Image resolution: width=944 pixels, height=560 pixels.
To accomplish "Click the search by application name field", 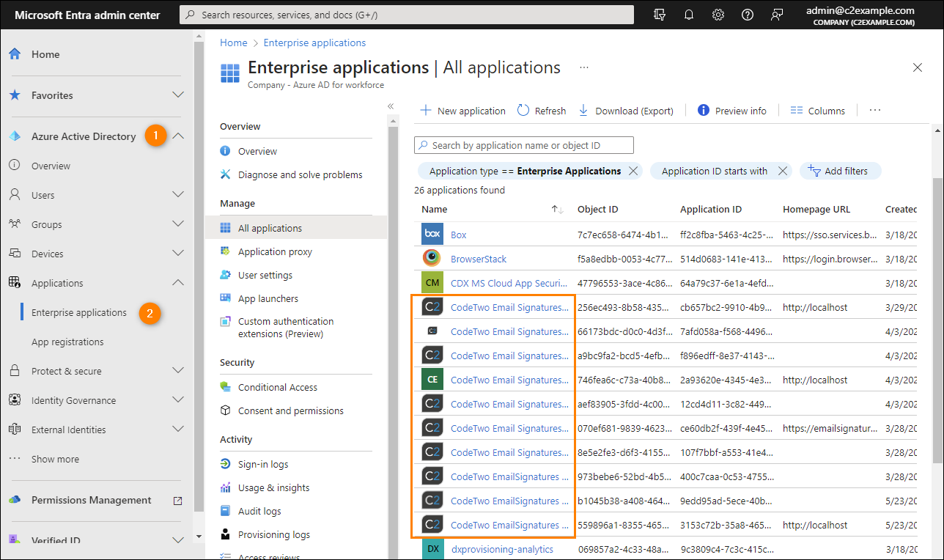I will click(524, 145).
